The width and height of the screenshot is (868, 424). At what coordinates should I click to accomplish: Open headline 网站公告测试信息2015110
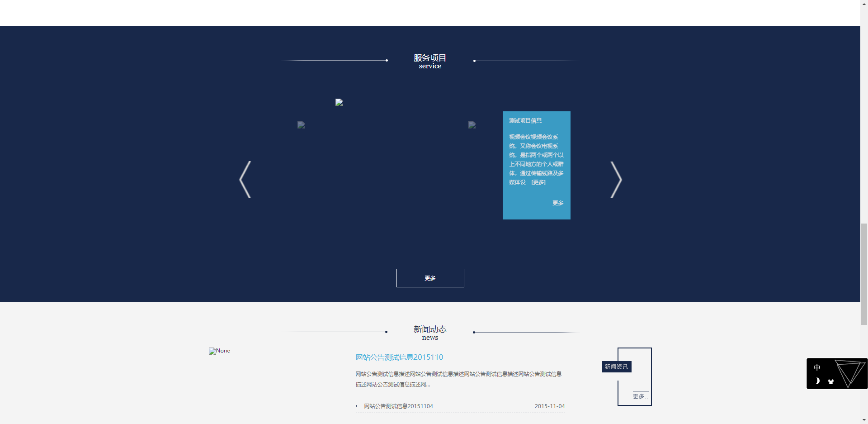click(399, 357)
